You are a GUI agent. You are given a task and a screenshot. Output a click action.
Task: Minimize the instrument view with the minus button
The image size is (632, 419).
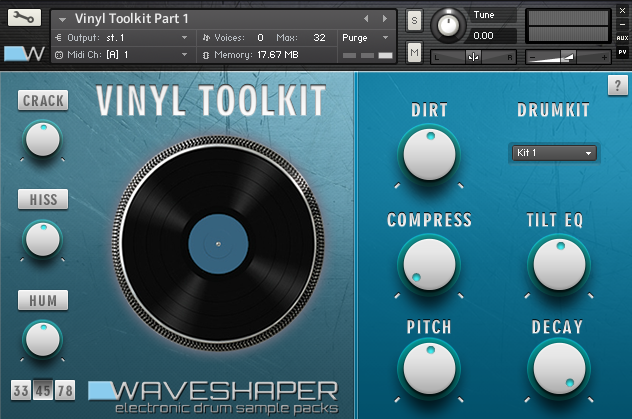tap(622, 24)
